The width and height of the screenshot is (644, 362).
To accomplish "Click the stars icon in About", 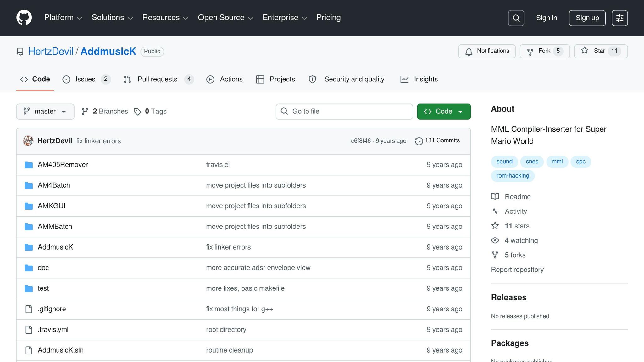I will (x=495, y=226).
